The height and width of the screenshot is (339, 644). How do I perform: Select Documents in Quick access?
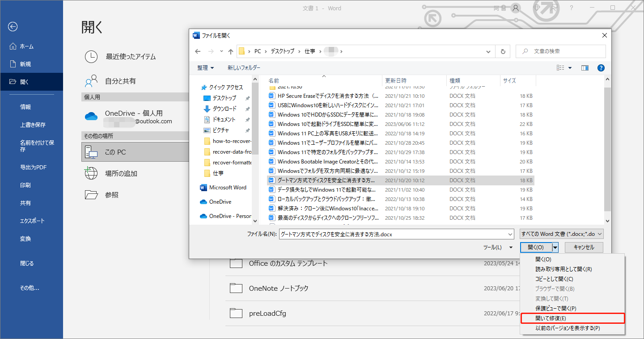pos(224,119)
